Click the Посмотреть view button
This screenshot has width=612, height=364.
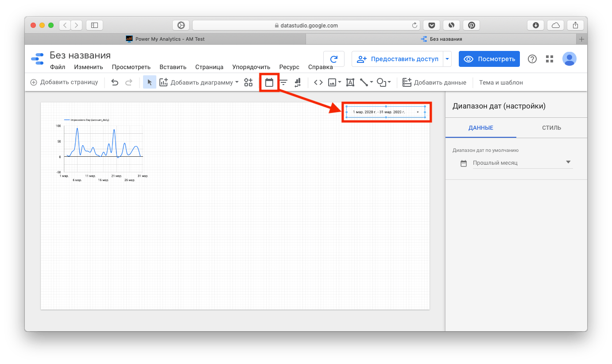[x=489, y=59]
